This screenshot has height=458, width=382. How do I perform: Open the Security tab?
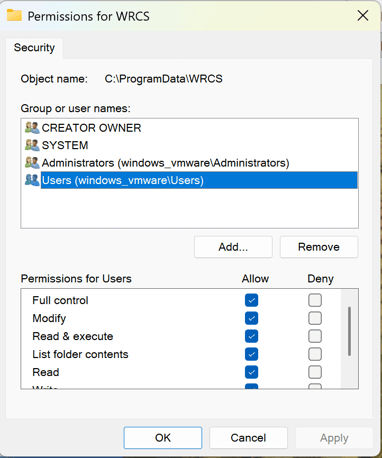click(34, 48)
